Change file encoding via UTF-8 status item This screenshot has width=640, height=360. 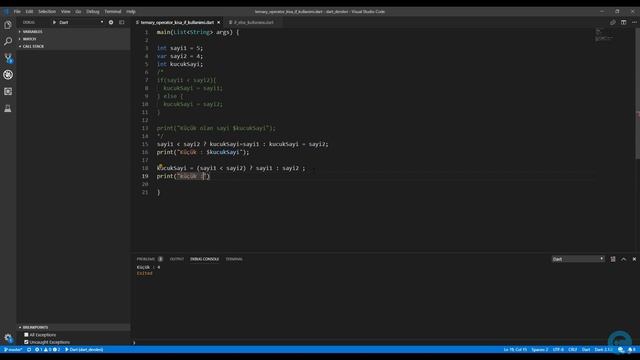(x=558, y=350)
